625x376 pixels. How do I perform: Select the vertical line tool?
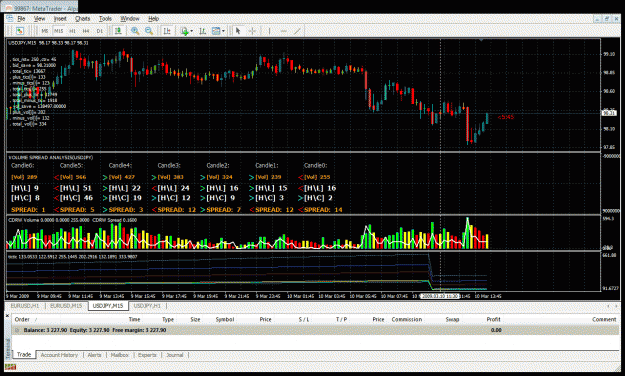[x=269, y=31]
